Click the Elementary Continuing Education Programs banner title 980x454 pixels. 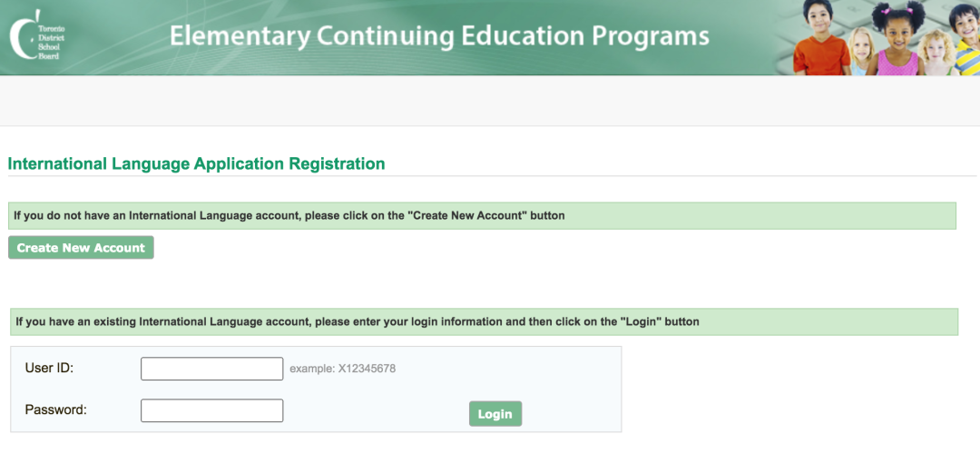439,35
